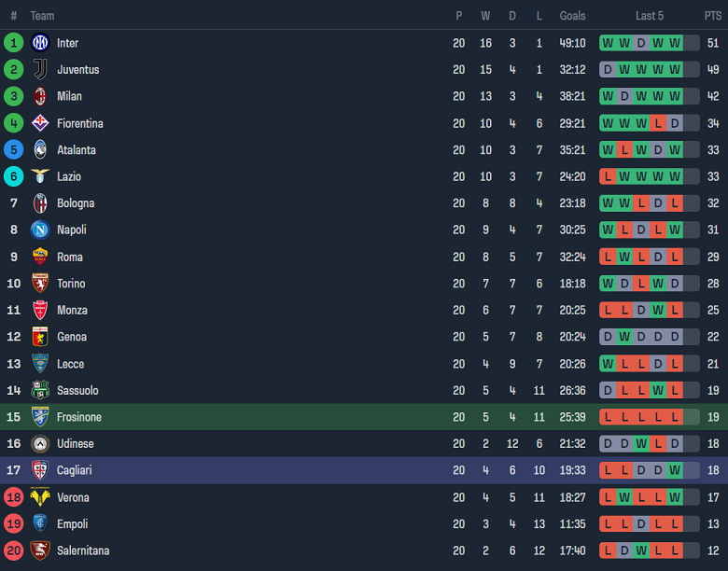Click Cagliari's most recent win badge
The height and width of the screenshot is (571, 728).
(675, 470)
